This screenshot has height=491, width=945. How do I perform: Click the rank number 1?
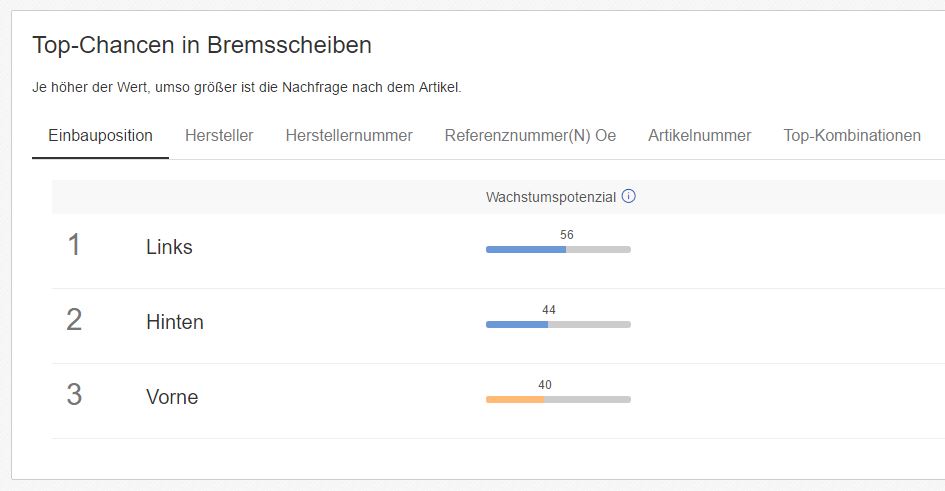click(74, 245)
